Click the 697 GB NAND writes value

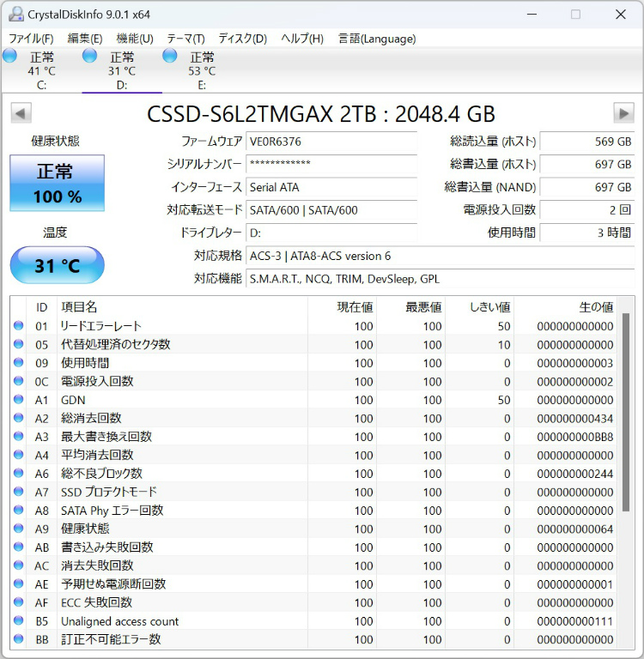pos(586,187)
